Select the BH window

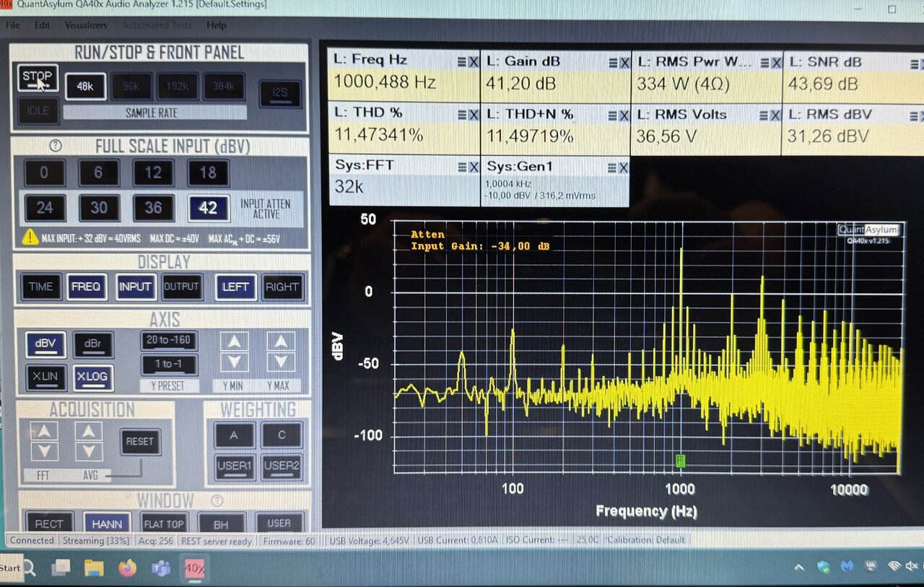[221, 523]
